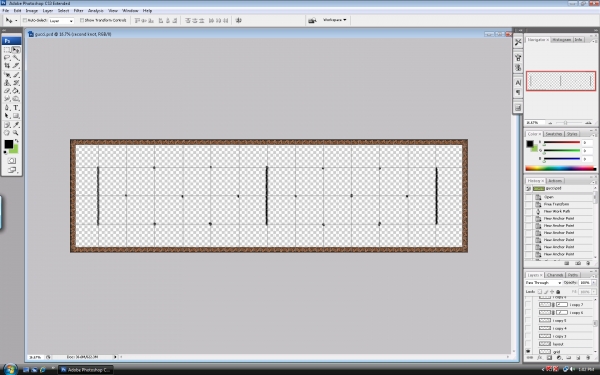Add layer style fx icon
This screenshot has width=600, height=375.
click(540, 358)
